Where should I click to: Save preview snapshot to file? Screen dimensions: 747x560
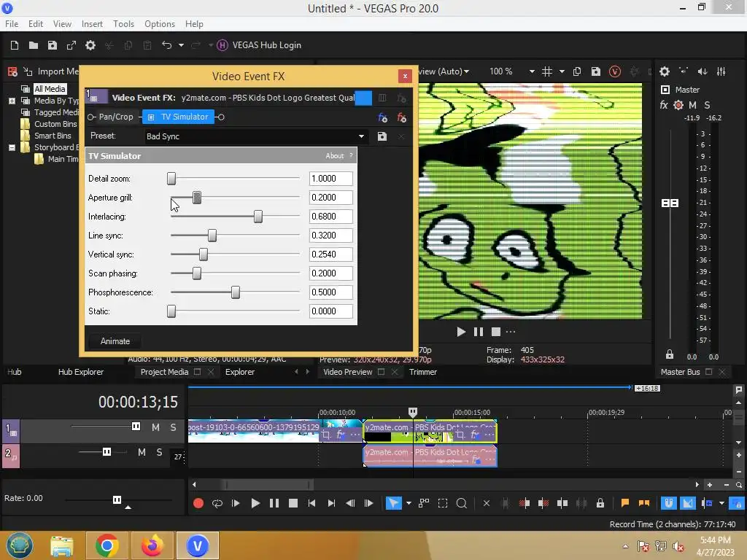[595, 71]
